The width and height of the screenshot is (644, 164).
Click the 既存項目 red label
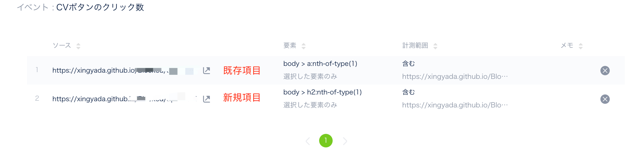(242, 71)
